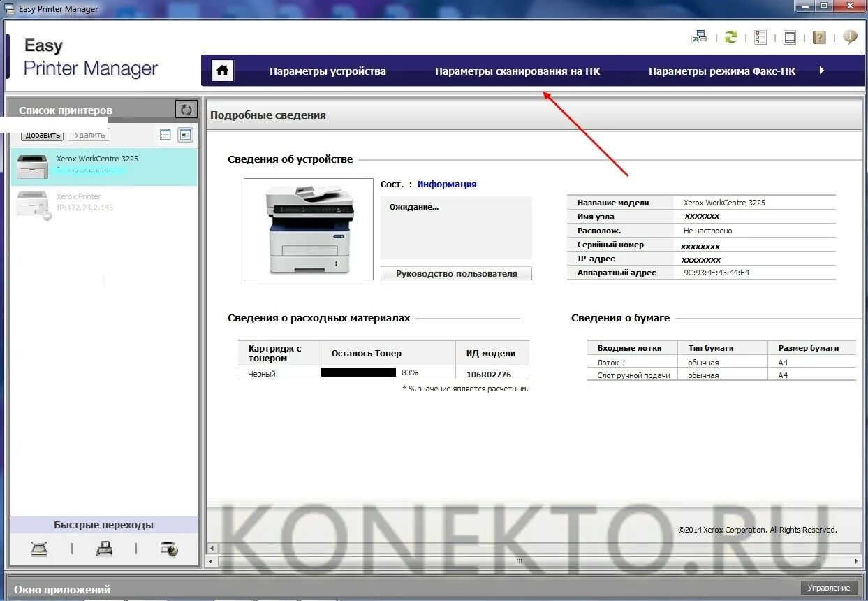
Task: Open Параметры режима Факс-ПК tab
Action: [x=722, y=71]
